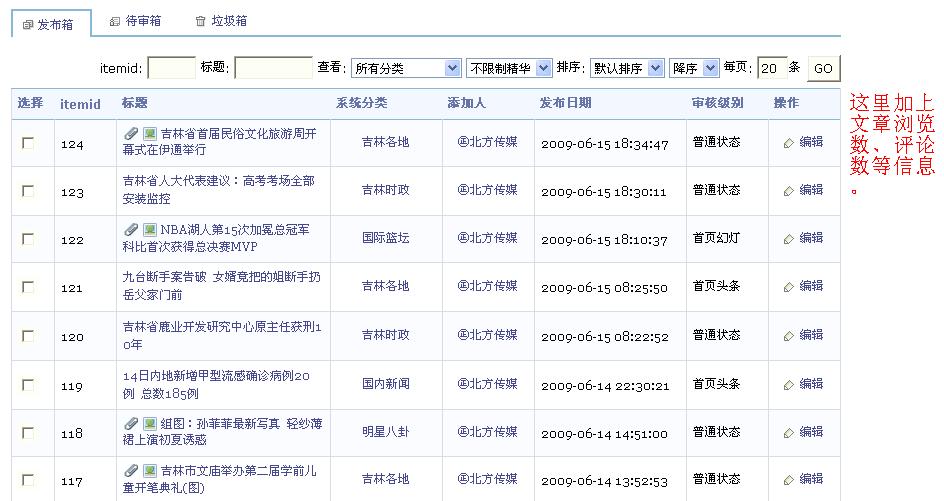Click the pencil edit icon for row 121

789,287
